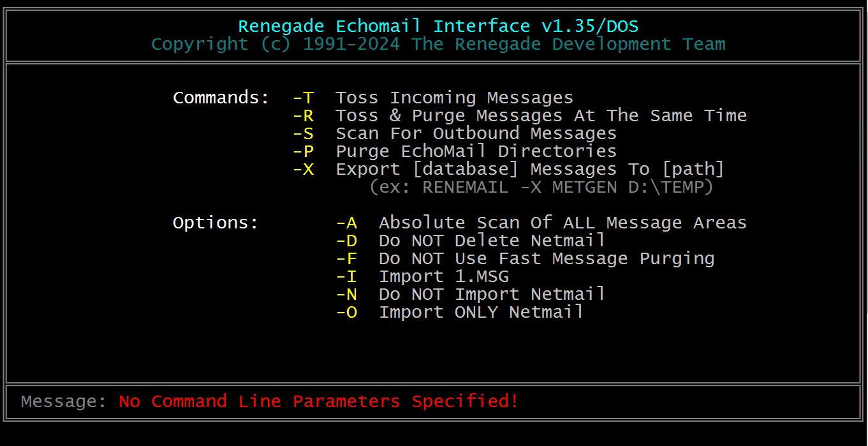Viewport: 868px width, 446px height.
Task: Click the red No Command Line Parameters message
Action: point(319,401)
